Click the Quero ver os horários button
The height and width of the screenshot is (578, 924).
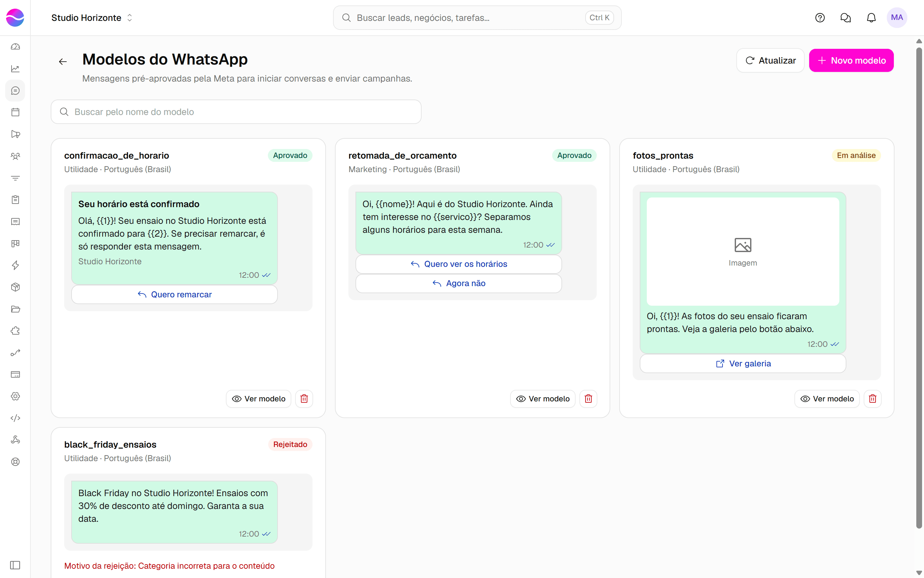(x=458, y=264)
